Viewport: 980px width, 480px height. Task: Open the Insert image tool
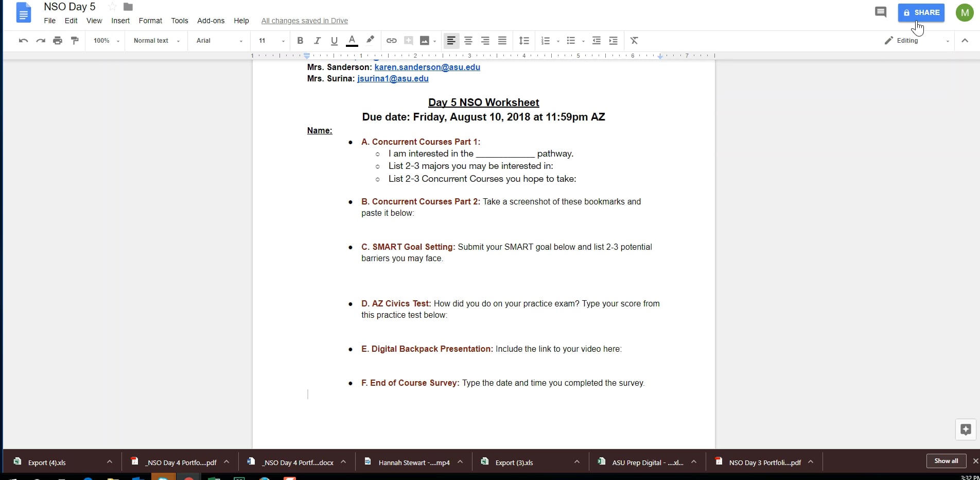pos(425,41)
